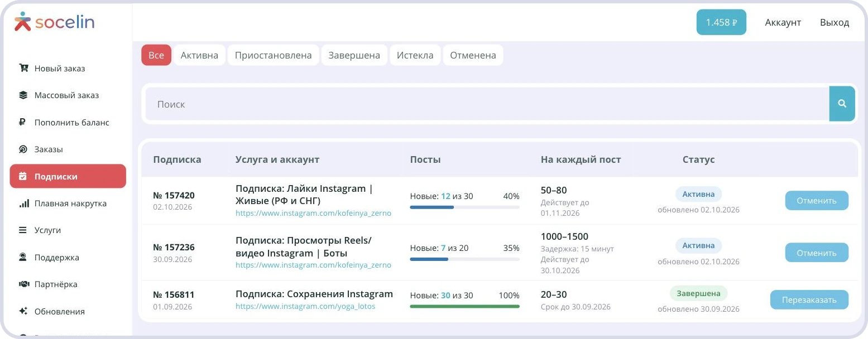Image resolution: width=868 pixels, height=339 pixels.
Task: Open the Услуги page
Action: [x=68, y=230]
